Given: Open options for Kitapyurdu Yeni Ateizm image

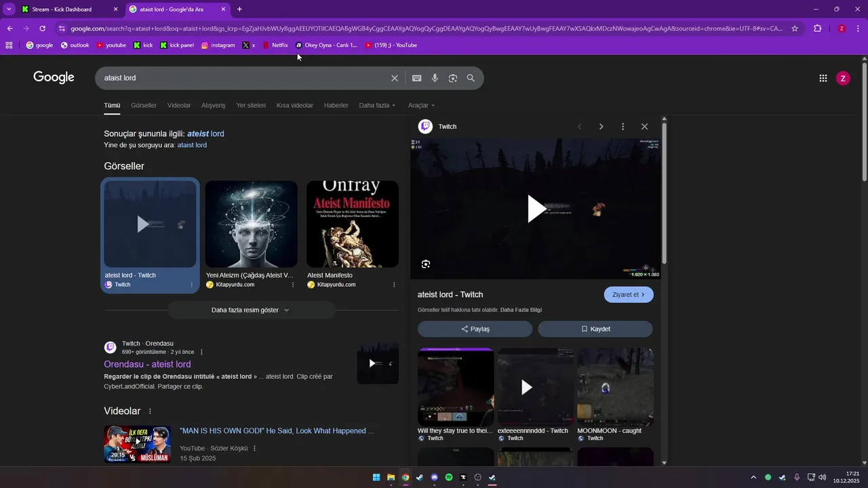Looking at the screenshot, I should tap(293, 285).
